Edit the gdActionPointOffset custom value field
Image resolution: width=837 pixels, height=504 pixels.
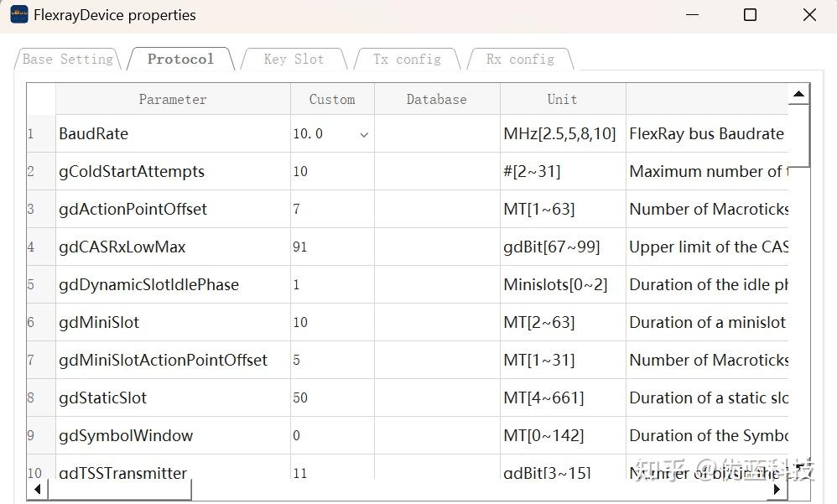(332, 210)
